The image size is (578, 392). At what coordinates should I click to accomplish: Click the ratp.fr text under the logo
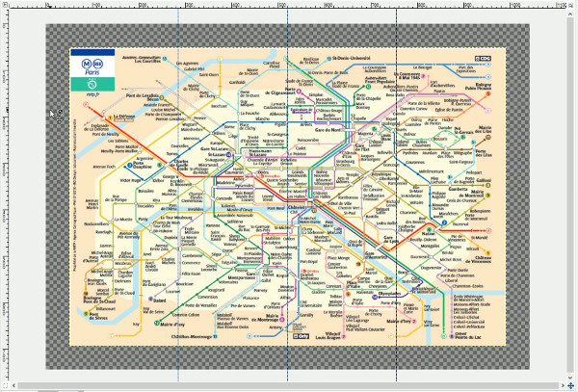92,94
